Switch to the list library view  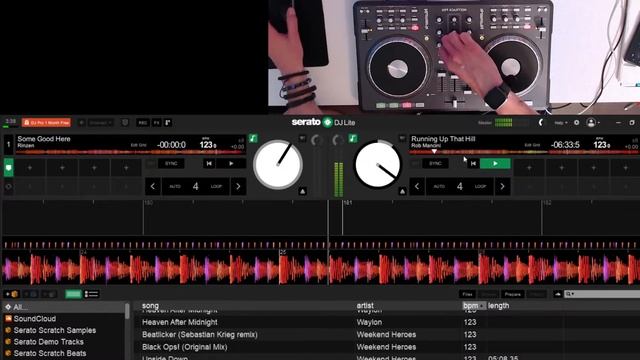coord(91,294)
